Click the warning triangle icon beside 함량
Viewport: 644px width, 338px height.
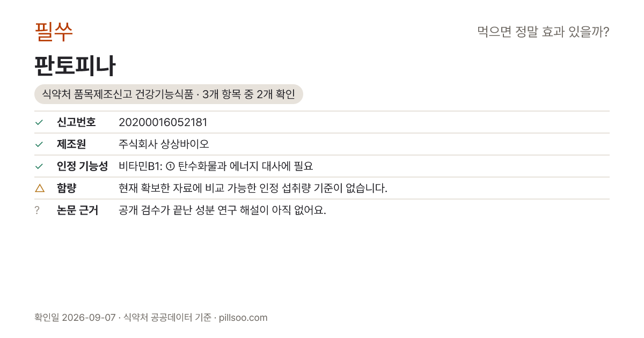click(39, 188)
